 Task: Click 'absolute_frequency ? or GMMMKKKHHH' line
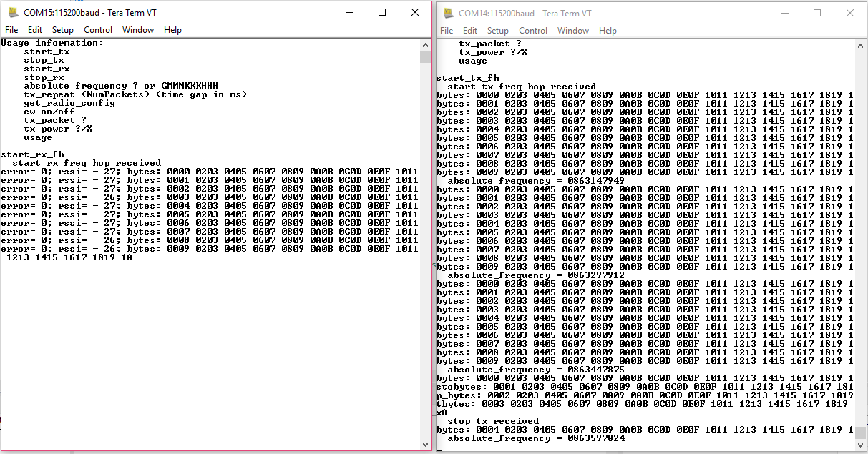point(121,86)
